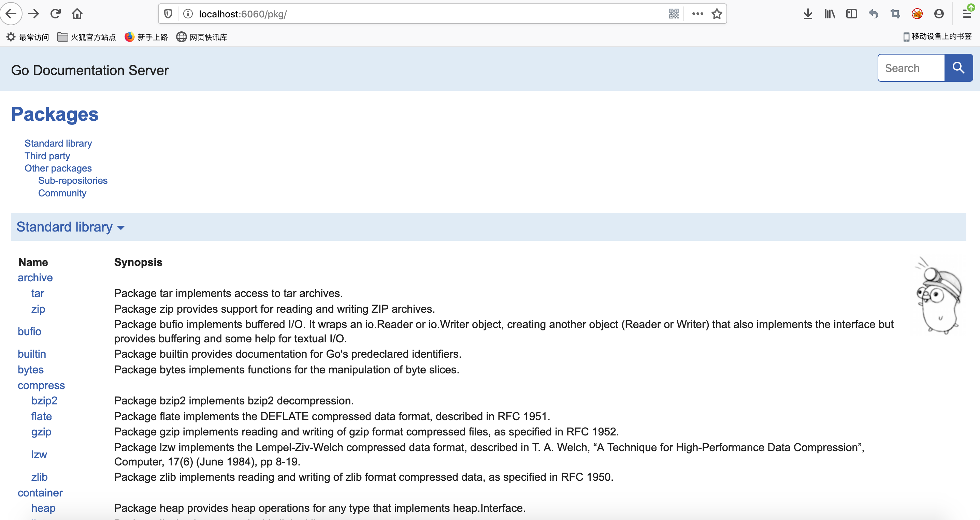
Task: Click the Name column header
Action: coord(33,262)
